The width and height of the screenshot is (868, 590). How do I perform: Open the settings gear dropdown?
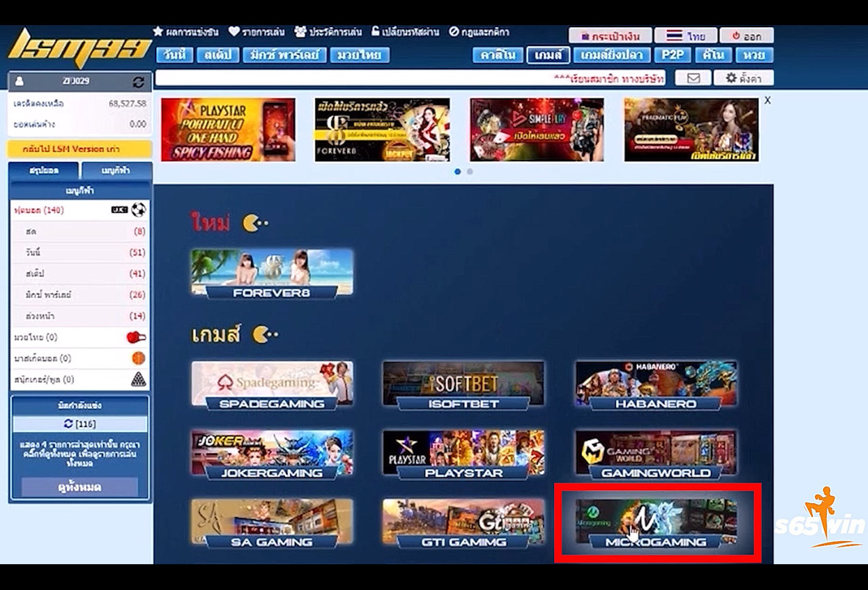pyautogui.click(x=743, y=78)
